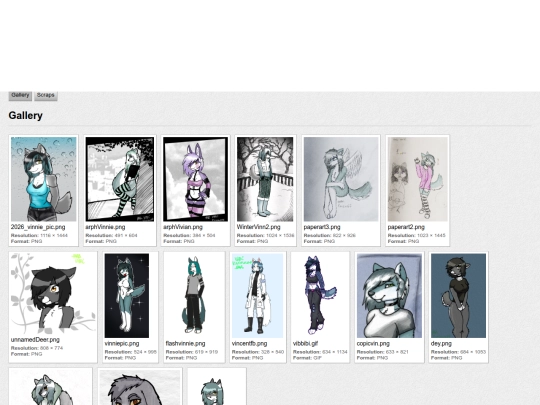The width and height of the screenshot is (540, 405).
Task: Switch to the Scraps tab
Action: 46,96
